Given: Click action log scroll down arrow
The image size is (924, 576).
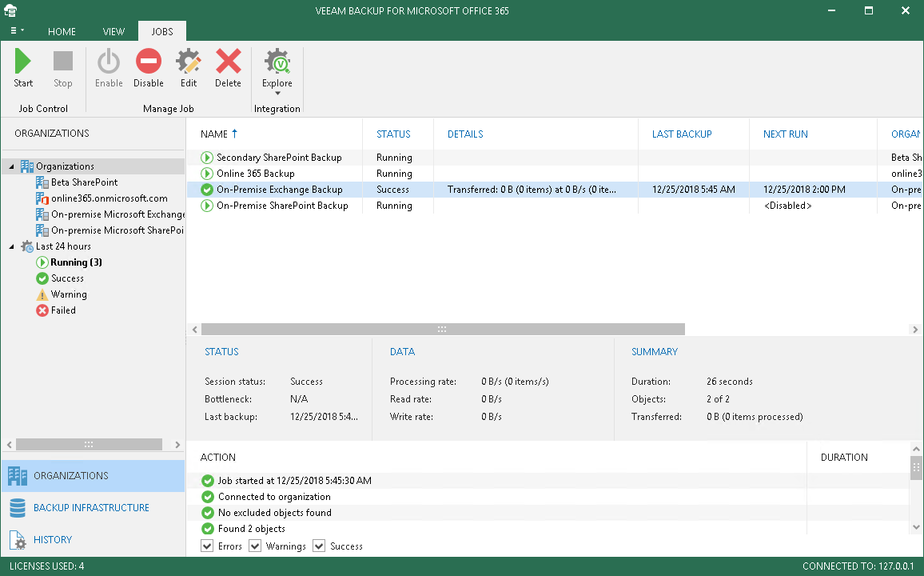Looking at the screenshot, I should [x=916, y=527].
